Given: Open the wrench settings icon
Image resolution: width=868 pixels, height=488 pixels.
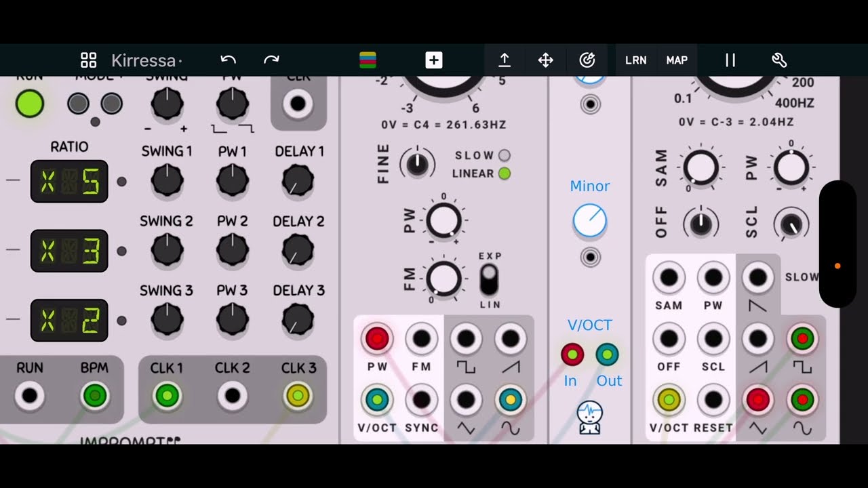Looking at the screenshot, I should (x=779, y=60).
